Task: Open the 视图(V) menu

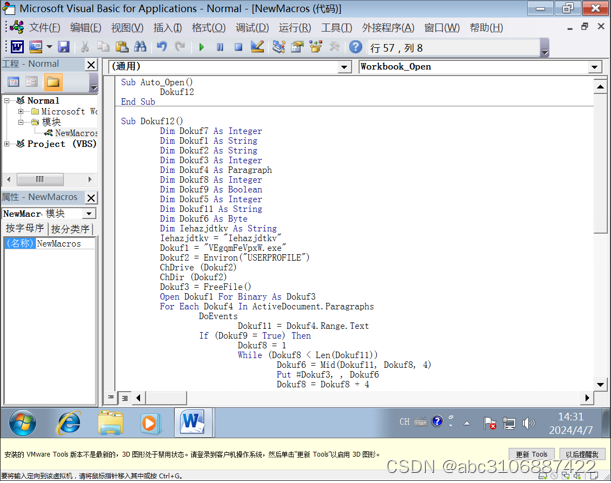Action: tap(127, 28)
